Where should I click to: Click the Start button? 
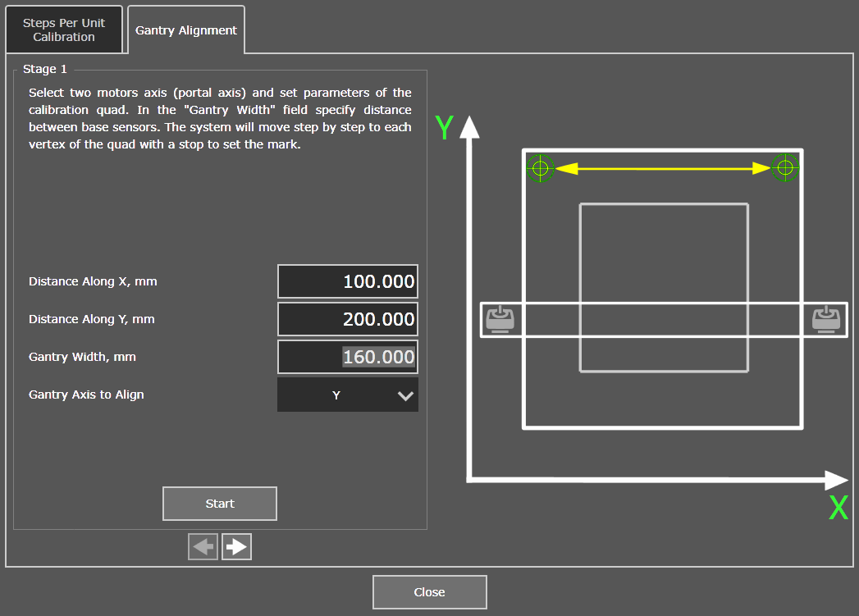coord(220,503)
